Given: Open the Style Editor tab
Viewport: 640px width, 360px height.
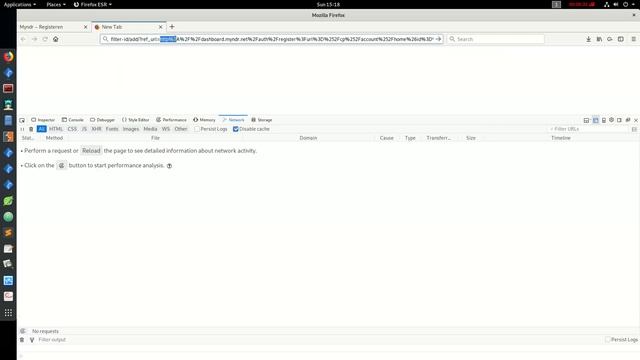Looking at the screenshot, I should pos(136,120).
